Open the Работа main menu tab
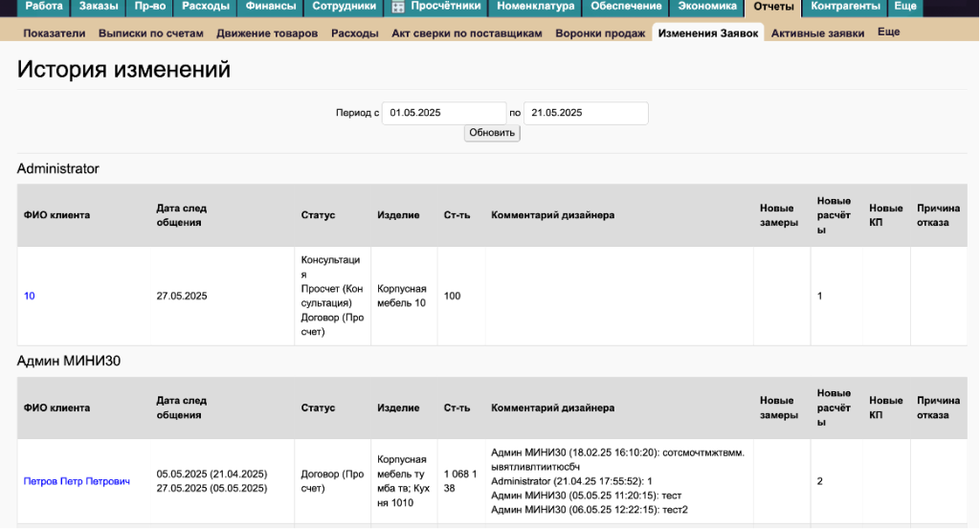 (x=44, y=7)
